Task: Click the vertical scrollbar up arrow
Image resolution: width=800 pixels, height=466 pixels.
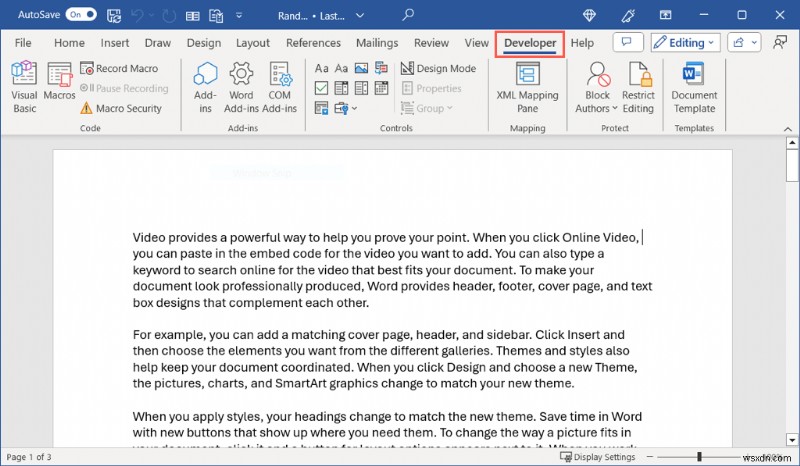Action: (x=792, y=142)
